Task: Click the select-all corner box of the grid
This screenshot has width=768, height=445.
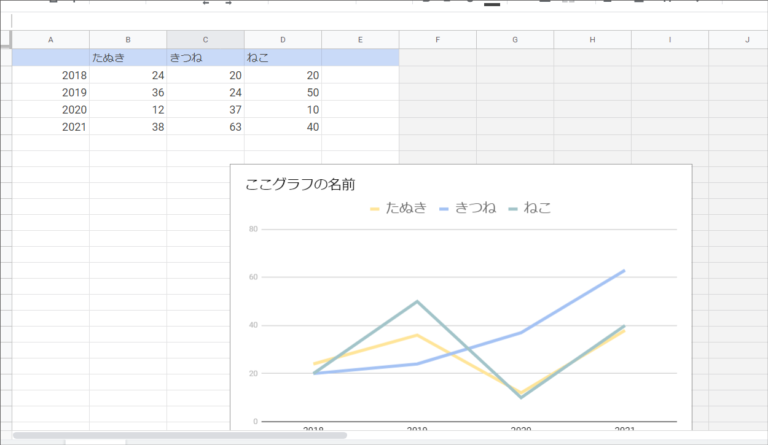Action: tap(5, 39)
